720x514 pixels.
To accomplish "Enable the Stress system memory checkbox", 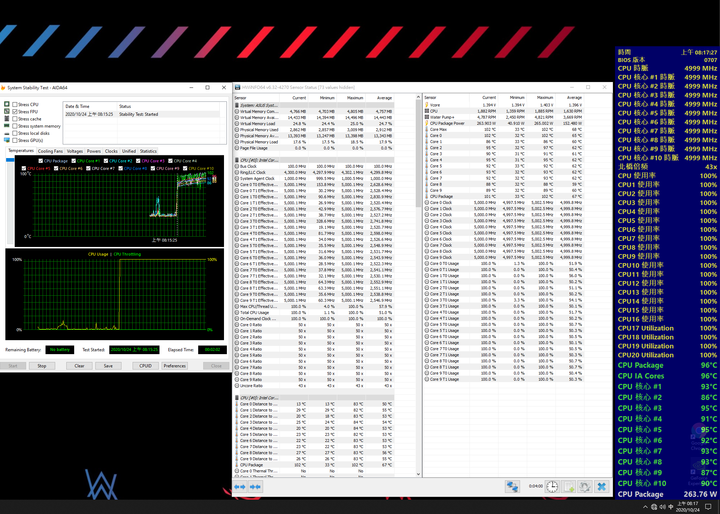I will [x=15, y=126].
